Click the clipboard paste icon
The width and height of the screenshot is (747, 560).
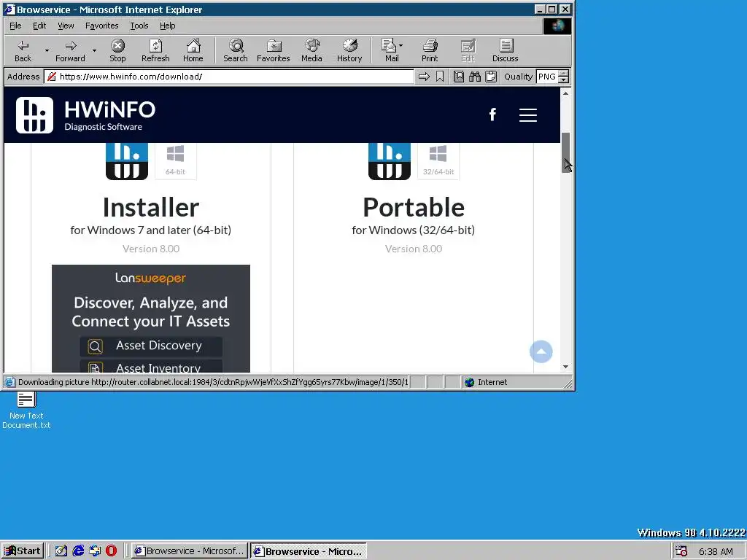491,77
